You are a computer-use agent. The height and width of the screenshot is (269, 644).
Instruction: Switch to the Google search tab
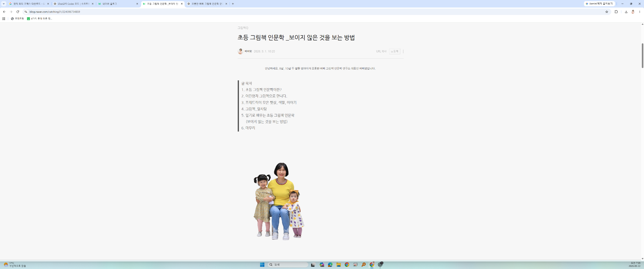[x=29, y=4]
